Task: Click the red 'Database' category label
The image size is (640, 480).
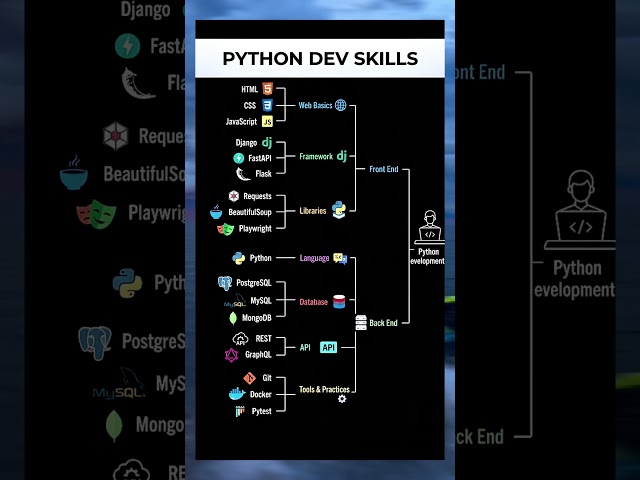Action: [313, 302]
